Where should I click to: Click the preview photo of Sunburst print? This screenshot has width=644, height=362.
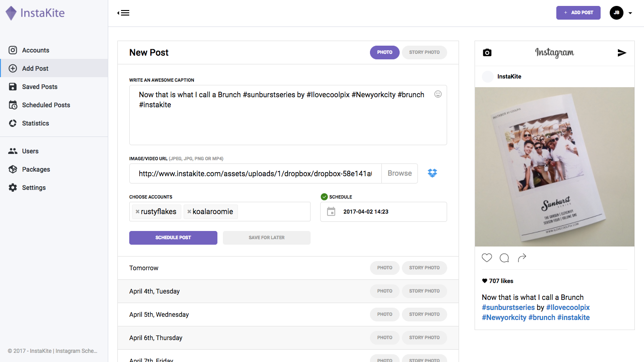pos(554,167)
